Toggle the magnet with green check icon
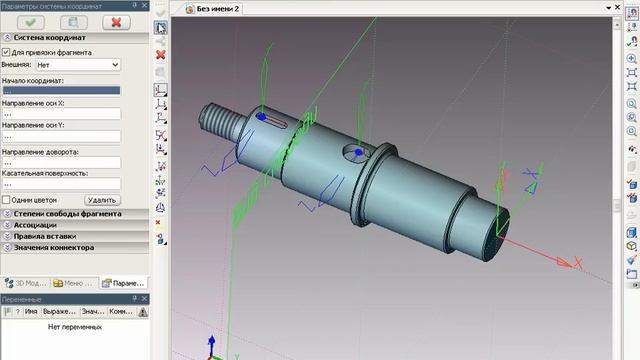The width and height of the screenshot is (640, 360). (x=632, y=41)
